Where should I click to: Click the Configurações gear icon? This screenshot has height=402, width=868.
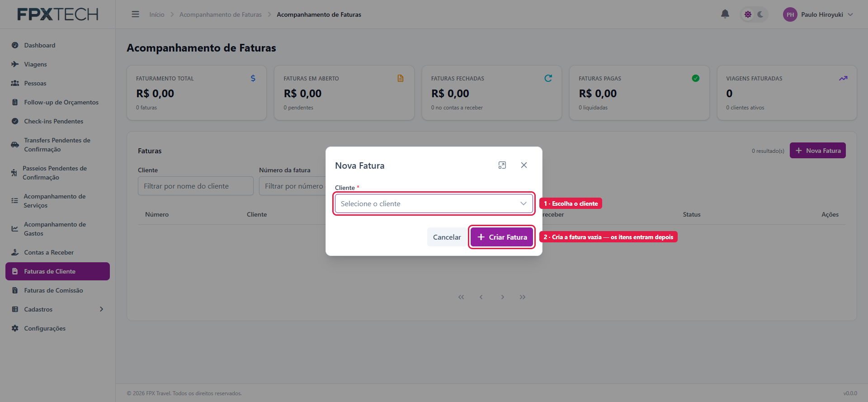(x=15, y=328)
